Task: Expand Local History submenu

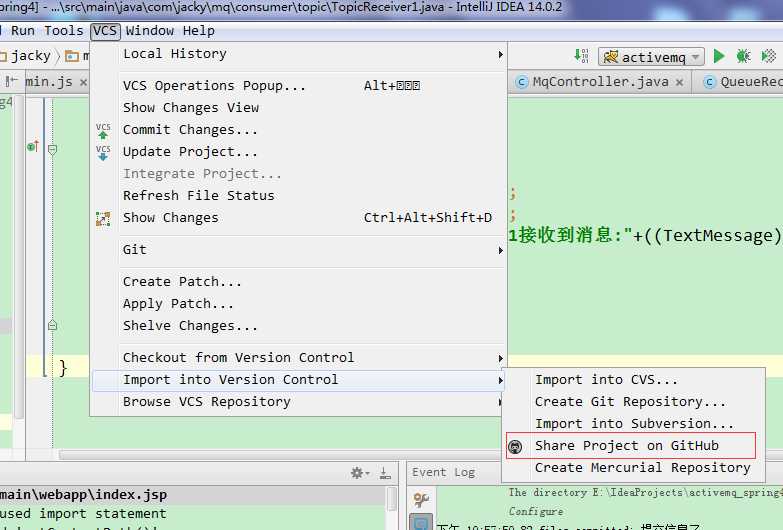Action: pyautogui.click(x=300, y=54)
